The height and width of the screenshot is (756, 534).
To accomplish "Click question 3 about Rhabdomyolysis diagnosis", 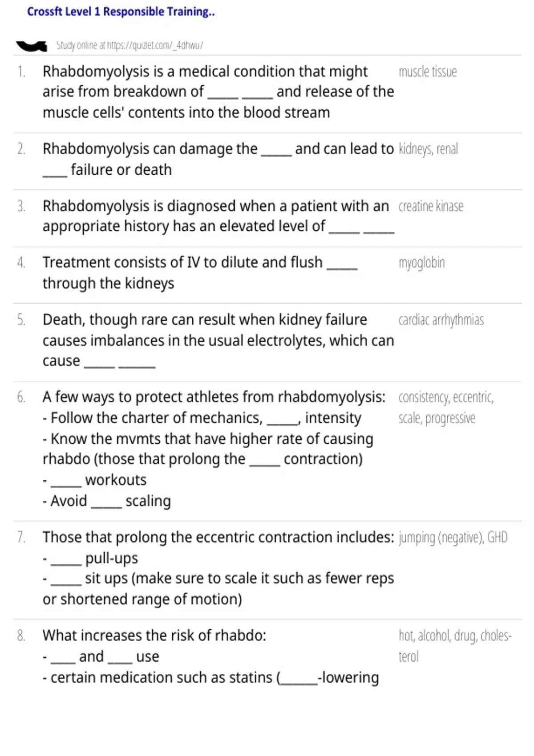I will [x=218, y=216].
